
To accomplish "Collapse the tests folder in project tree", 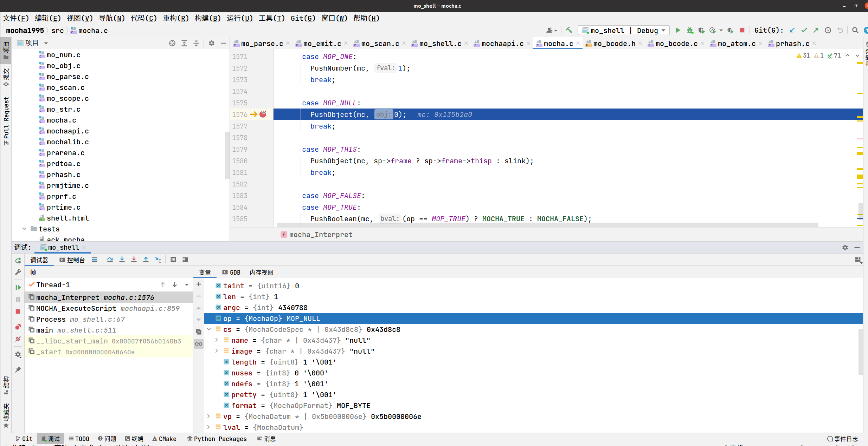I will tap(24, 229).
